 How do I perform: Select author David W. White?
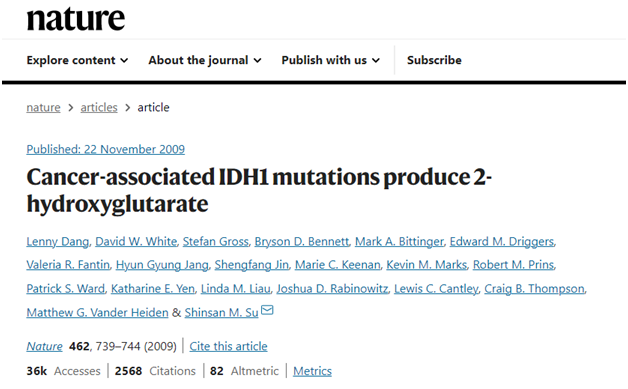coord(136,242)
